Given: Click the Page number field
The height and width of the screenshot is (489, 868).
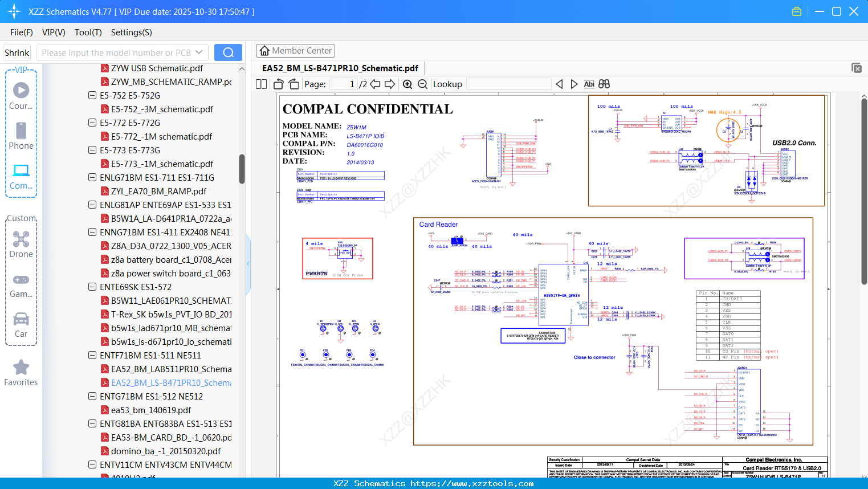Looking at the screenshot, I should pos(344,84).
